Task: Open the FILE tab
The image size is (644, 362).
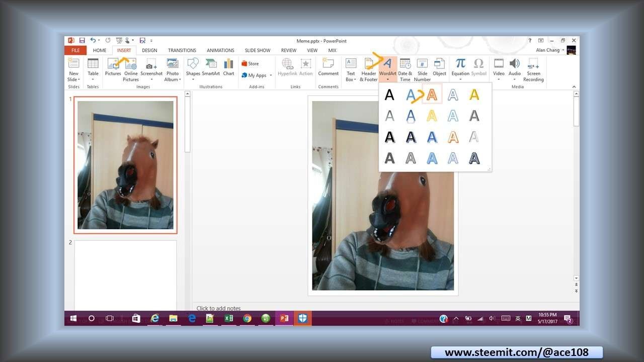Action: 75,50
